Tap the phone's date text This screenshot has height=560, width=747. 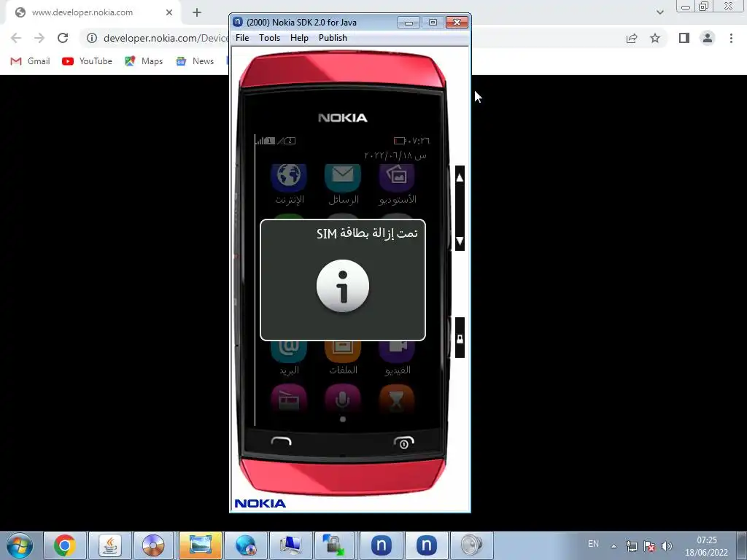click(395, 155)
